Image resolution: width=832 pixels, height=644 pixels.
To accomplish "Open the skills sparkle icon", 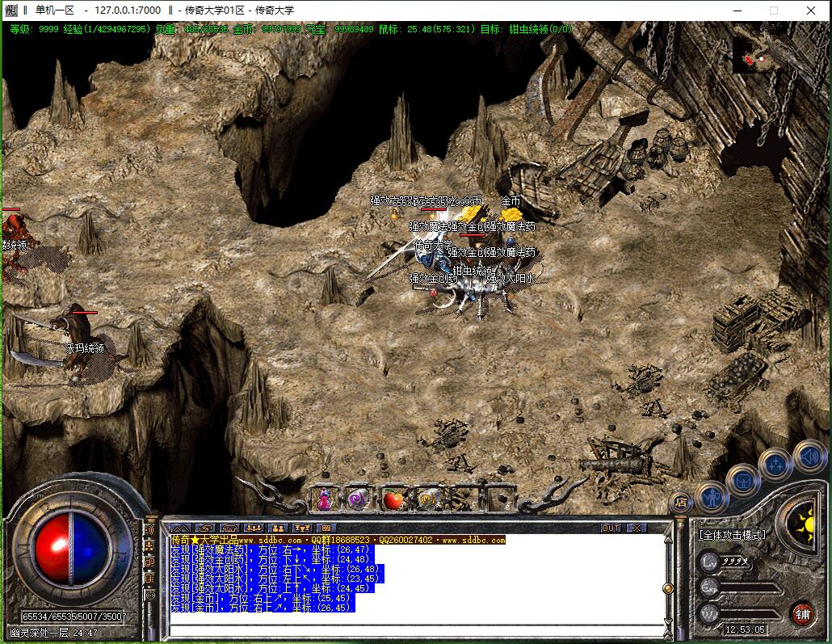I will (x=775, y=466).
